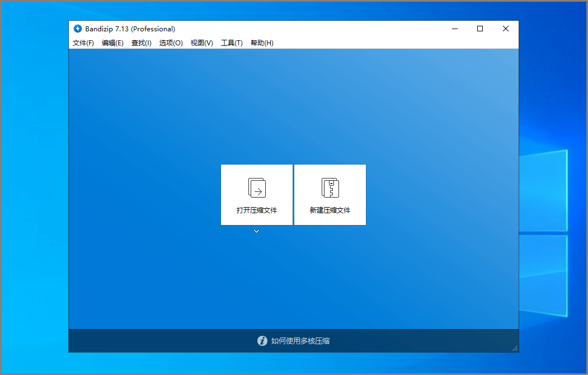This screenshot has width=588, height=375.
Task: Open the 帮助(H) menu
Action: (262, 43)
